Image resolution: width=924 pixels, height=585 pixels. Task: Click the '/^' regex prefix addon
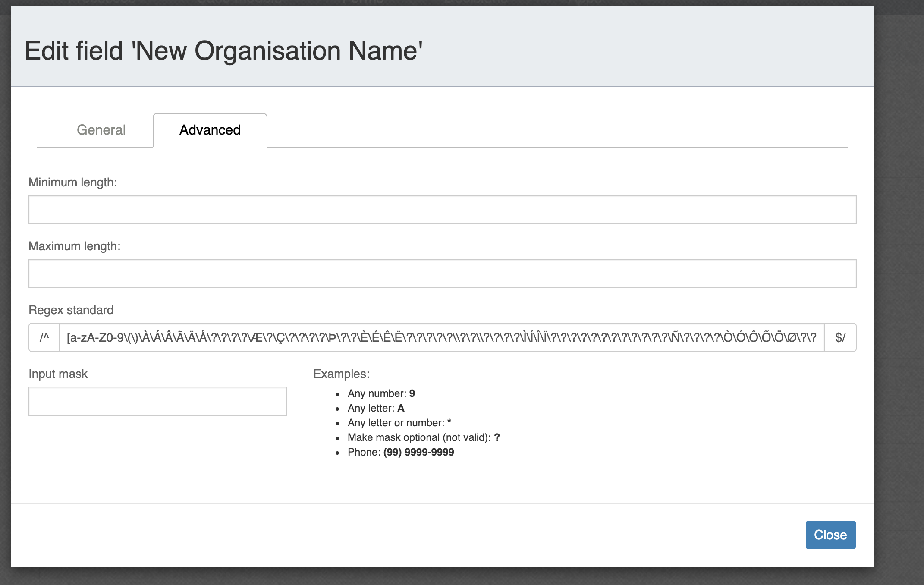coord(44,337)
